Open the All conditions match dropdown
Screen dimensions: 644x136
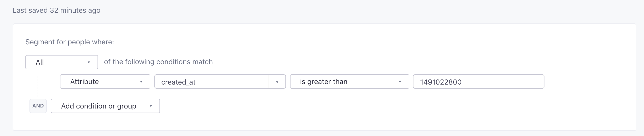[x=61, y=62]
